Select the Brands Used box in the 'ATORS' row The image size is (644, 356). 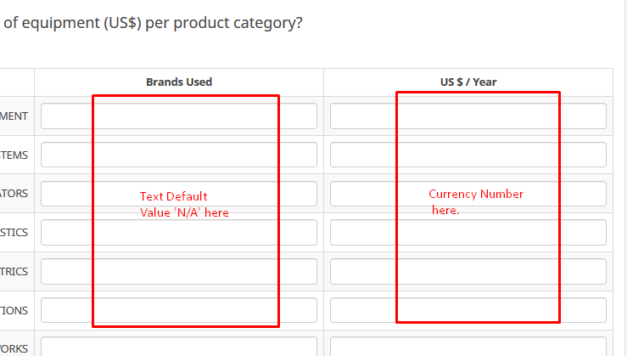(178, 194)
